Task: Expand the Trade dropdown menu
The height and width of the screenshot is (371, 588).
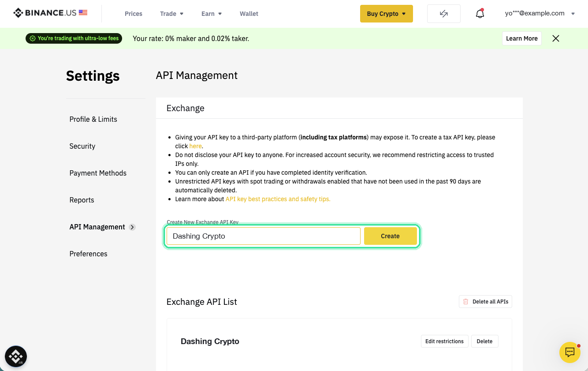Action: coord(172,14)
